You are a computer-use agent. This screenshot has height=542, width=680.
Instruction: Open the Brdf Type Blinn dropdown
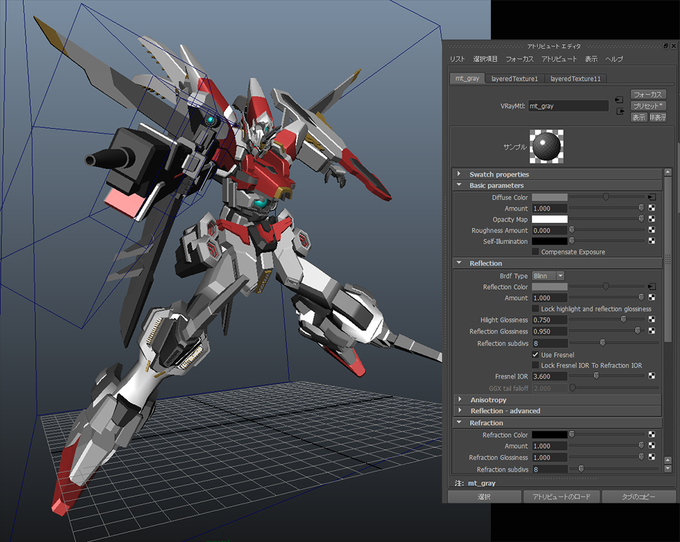(548, 276)
